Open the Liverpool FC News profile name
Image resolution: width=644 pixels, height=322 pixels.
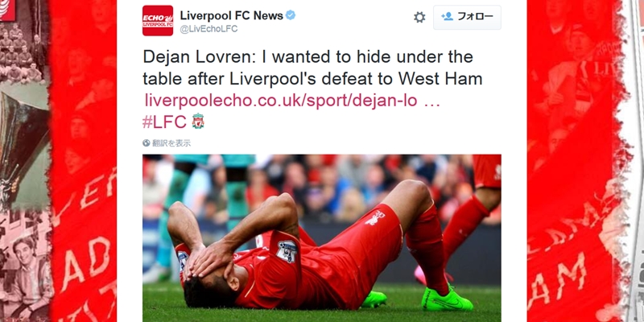232,15
